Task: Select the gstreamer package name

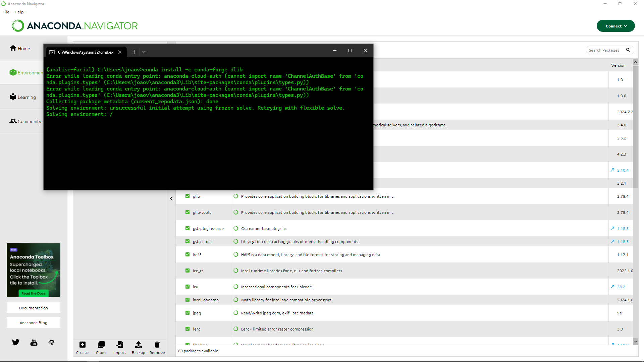Action: (202, 242)
